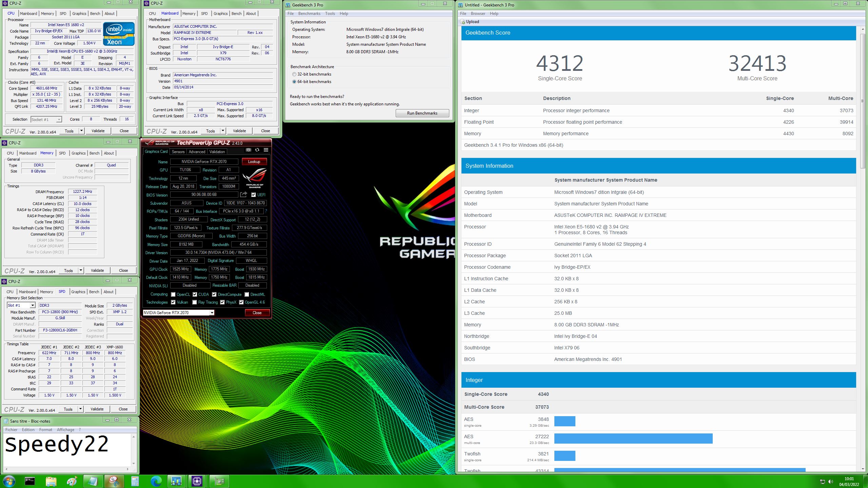Screen dimensions: 868x488
Task: Open File Explorer from the taskbar
Action: [x=51, y=481]
